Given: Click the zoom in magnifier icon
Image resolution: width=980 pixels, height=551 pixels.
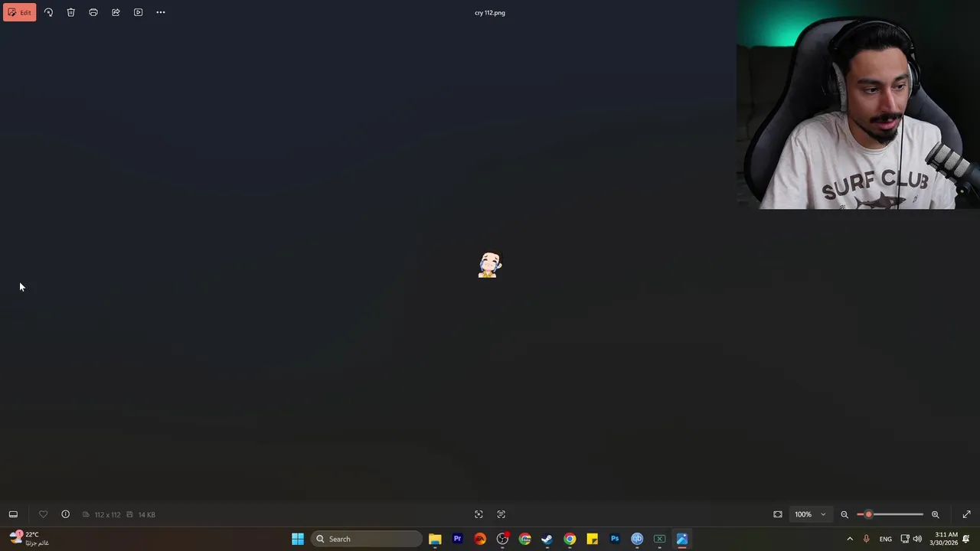Looking at the screenshot, I should coord(935,514).
